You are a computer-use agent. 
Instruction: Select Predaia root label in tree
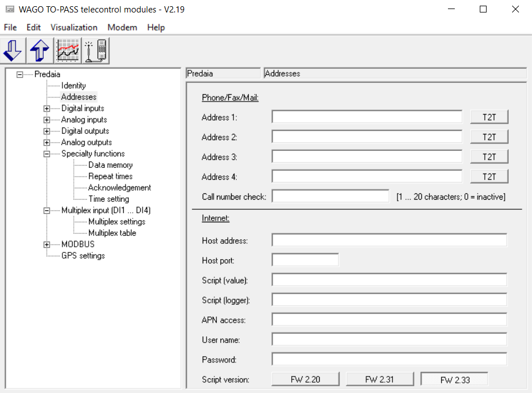[x=47, y=74]
